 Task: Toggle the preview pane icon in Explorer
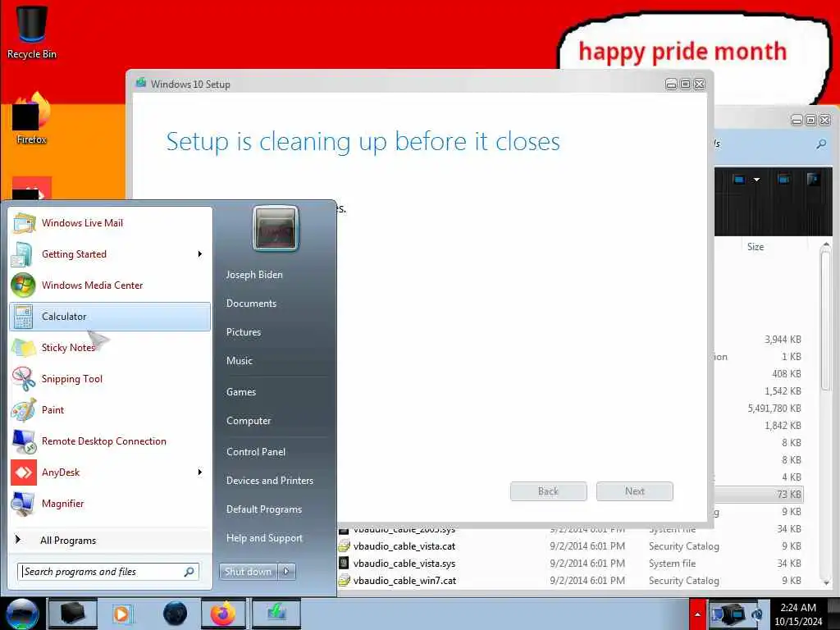(x=783, y=180)
